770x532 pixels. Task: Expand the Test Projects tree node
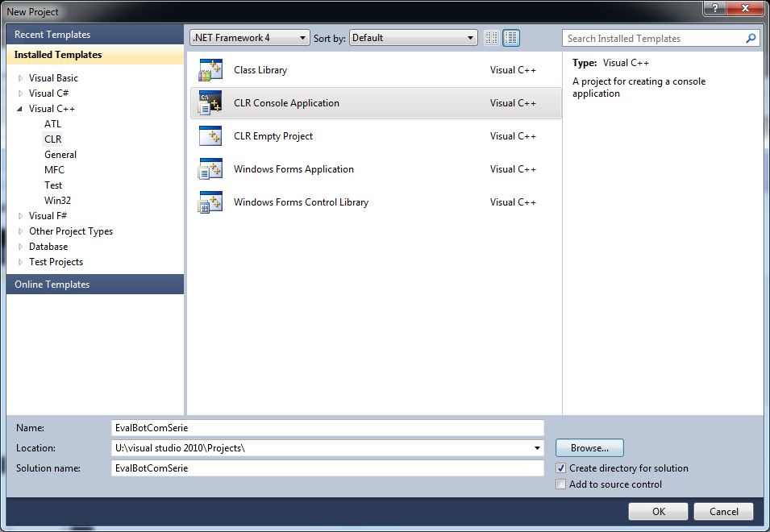pos(20,262)
